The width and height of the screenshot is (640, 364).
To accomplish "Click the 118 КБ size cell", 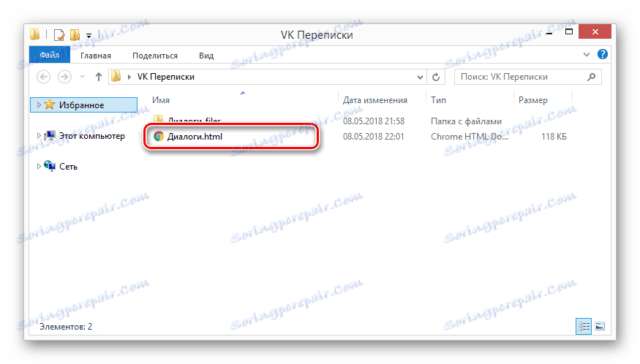I will 554,136.
